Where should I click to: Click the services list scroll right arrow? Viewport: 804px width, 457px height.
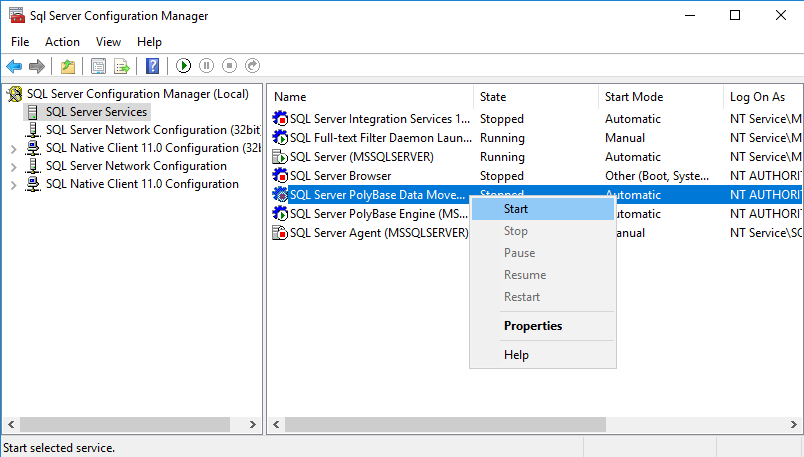(794, 424)
